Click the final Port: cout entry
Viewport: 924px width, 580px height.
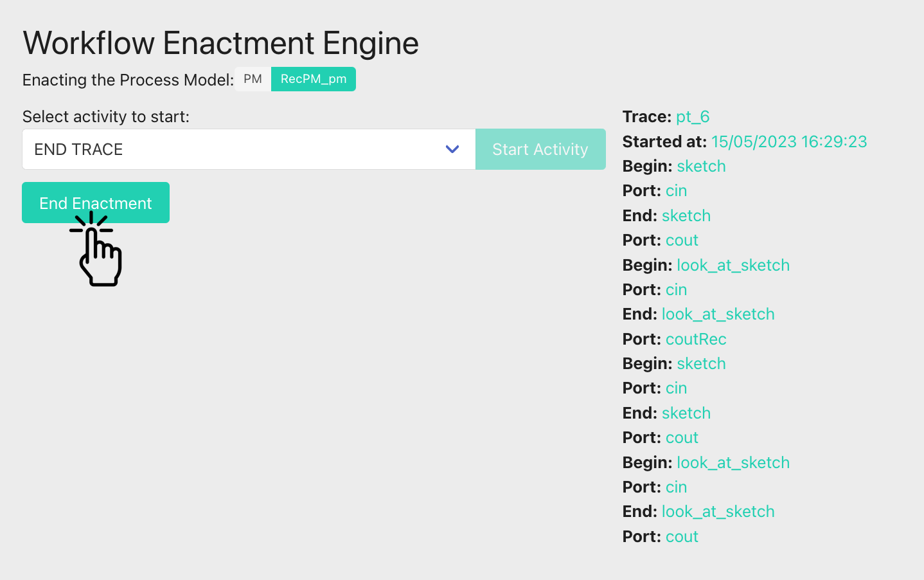point(660,536)
